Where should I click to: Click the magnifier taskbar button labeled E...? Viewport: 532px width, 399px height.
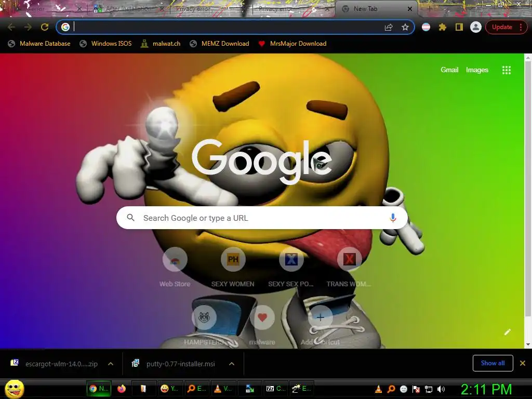coord(196,389)
